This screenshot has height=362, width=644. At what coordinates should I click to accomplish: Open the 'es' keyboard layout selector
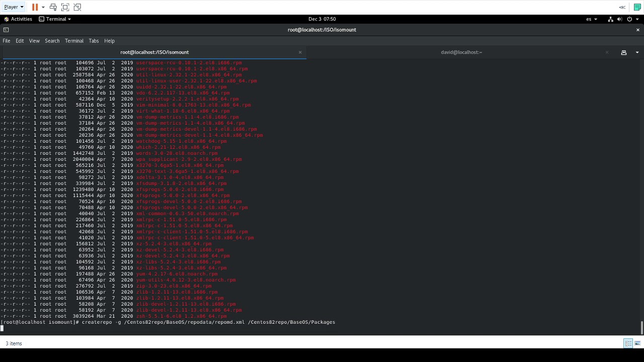click(x=591, y=19)
